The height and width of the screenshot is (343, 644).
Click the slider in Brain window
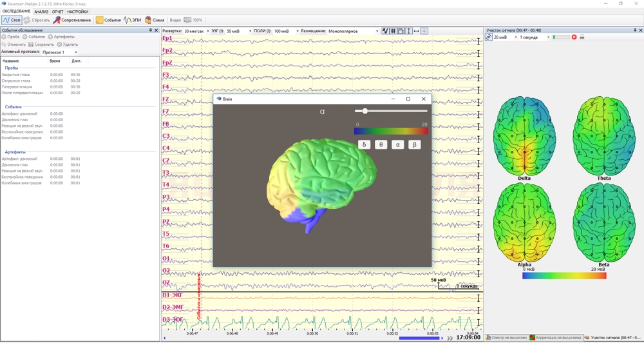[365, 111]
